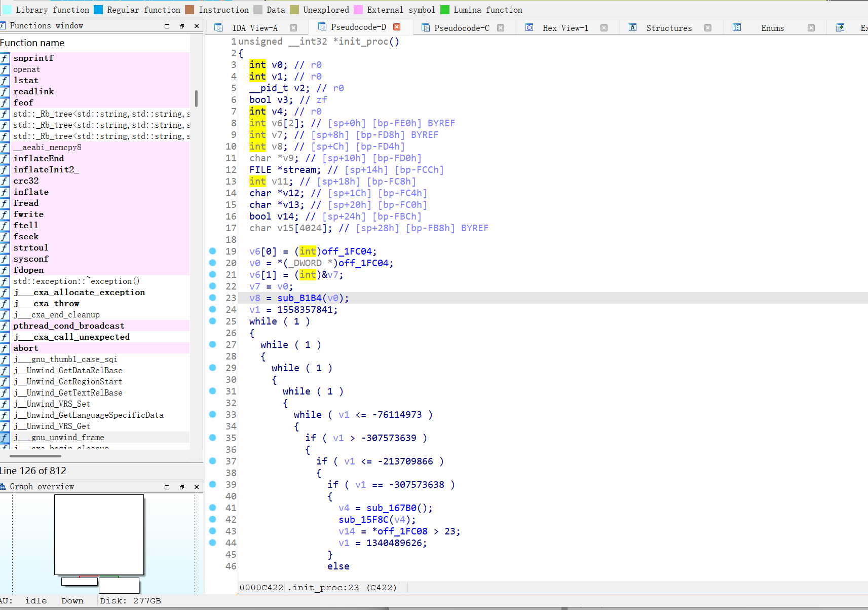Close the Hex View-1 tab

pyautogui.click(x=604, y=28)
